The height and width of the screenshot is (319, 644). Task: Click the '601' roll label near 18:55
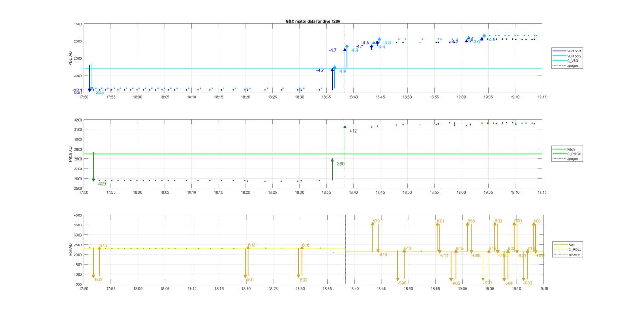(441, 221)
